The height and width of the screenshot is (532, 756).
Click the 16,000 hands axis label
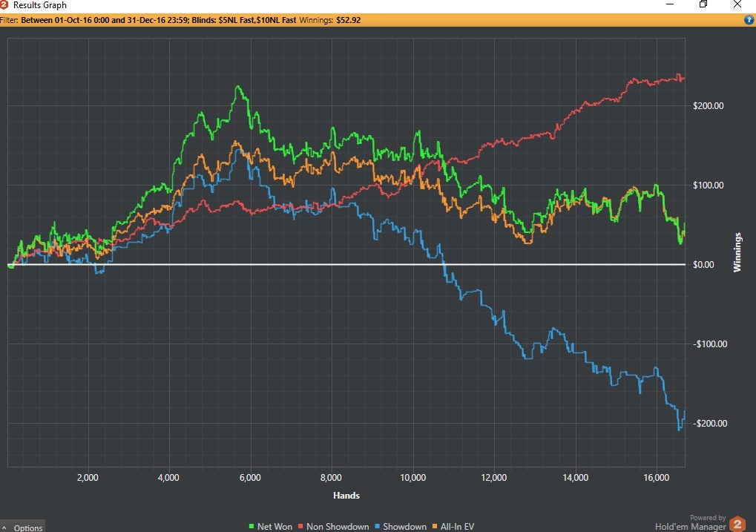656,478
